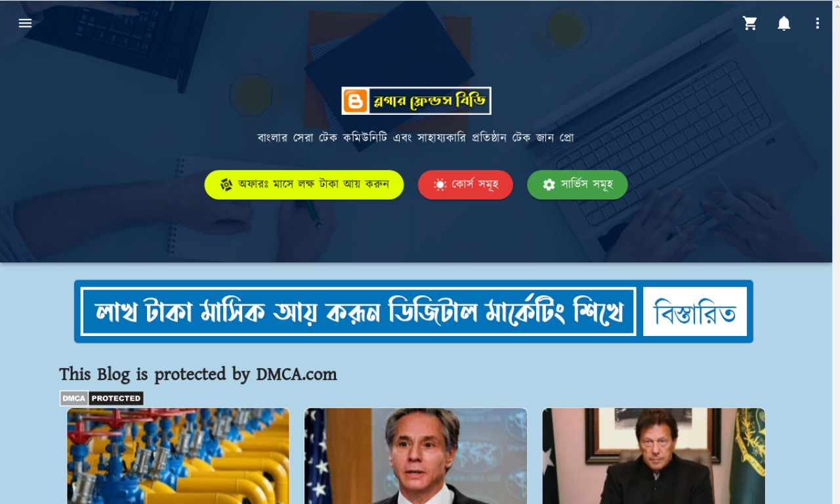Open the gas pipeline article thumbnail
The image size is (840, 504).
coord(178,456)
